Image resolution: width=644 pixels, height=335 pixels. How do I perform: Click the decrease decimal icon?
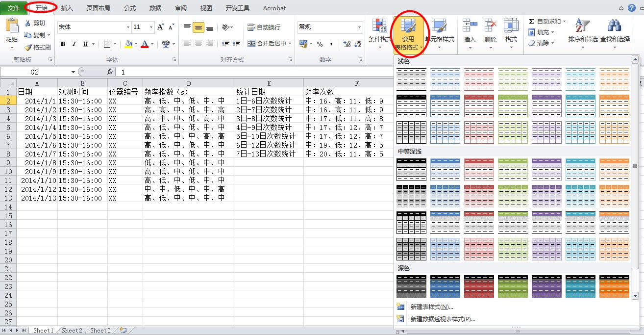357,44
